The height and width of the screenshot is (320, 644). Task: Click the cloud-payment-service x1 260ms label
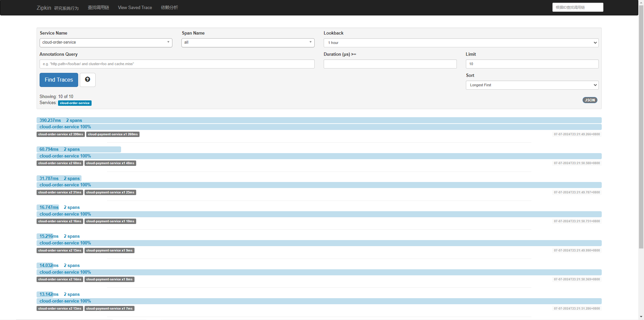pos(113,134)
